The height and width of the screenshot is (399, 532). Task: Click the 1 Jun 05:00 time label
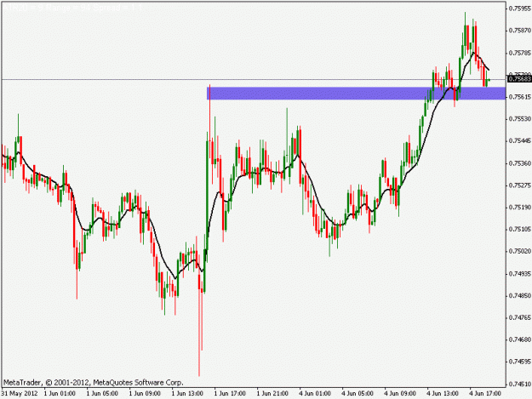coord(102,394)
